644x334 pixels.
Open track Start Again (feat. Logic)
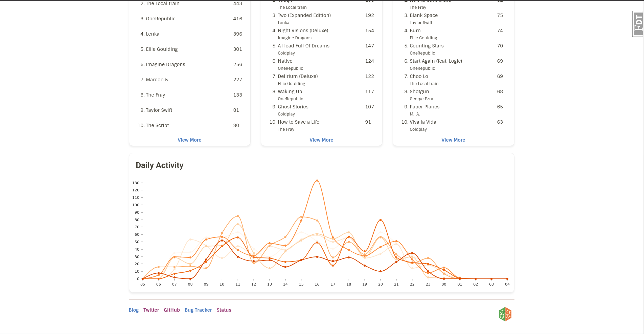pyautogui.click(x=436, y=61)
